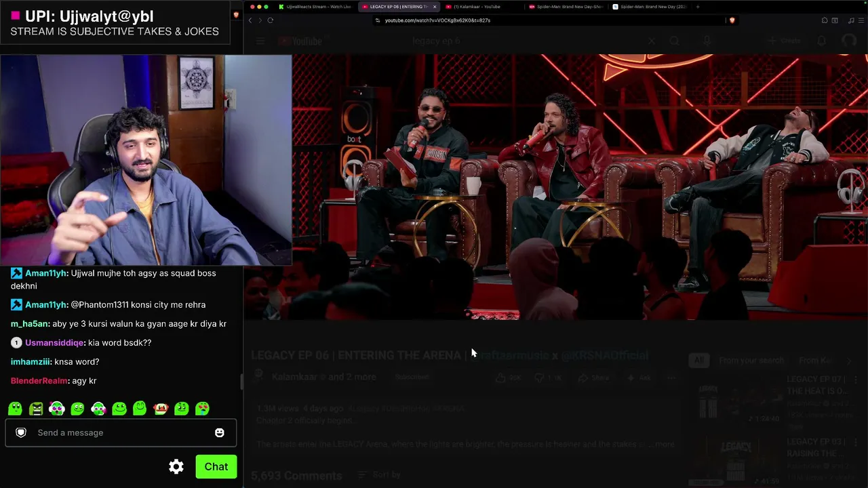
Task: Click the YouTube logo
Action: [300, 41]
